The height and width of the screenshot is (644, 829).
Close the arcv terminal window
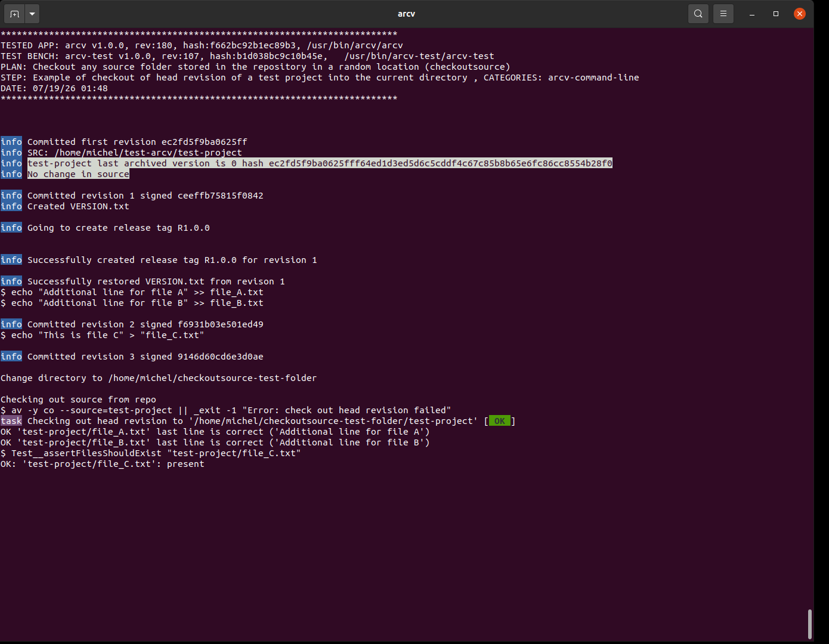[x=800, y=14]
